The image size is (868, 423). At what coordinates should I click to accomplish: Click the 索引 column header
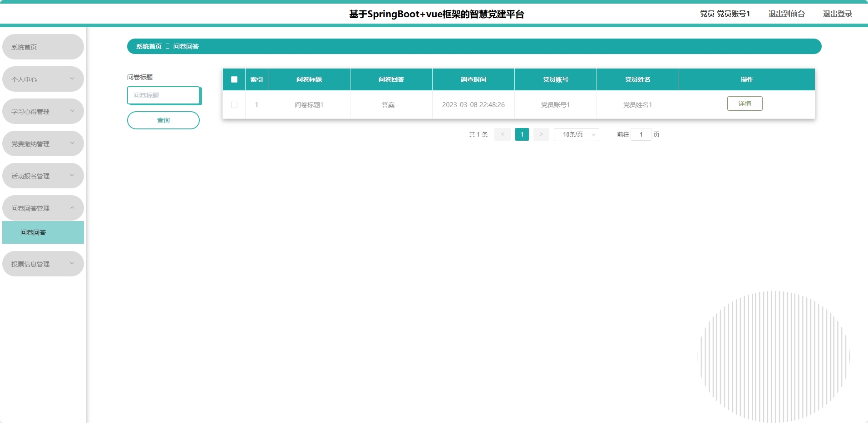(x=256, y=79)
